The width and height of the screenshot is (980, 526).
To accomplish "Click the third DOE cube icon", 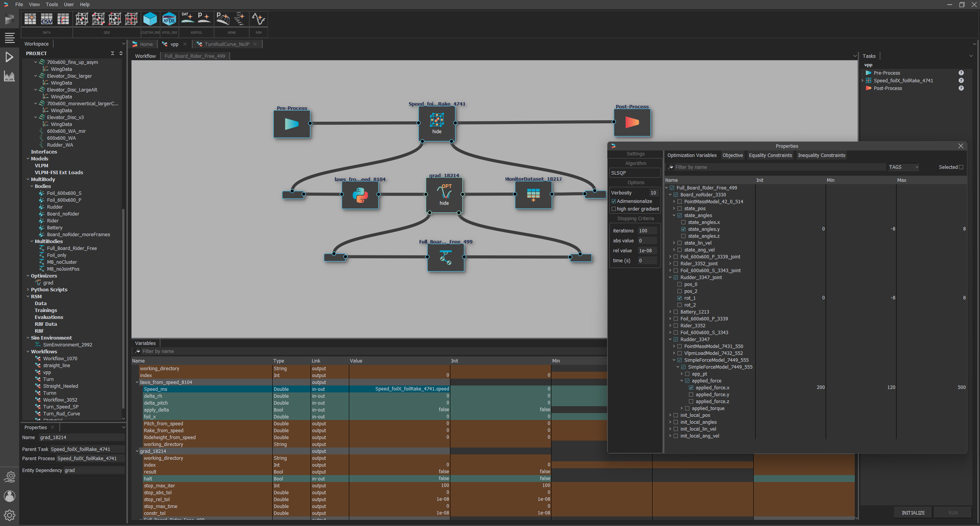I will (115, 18).
